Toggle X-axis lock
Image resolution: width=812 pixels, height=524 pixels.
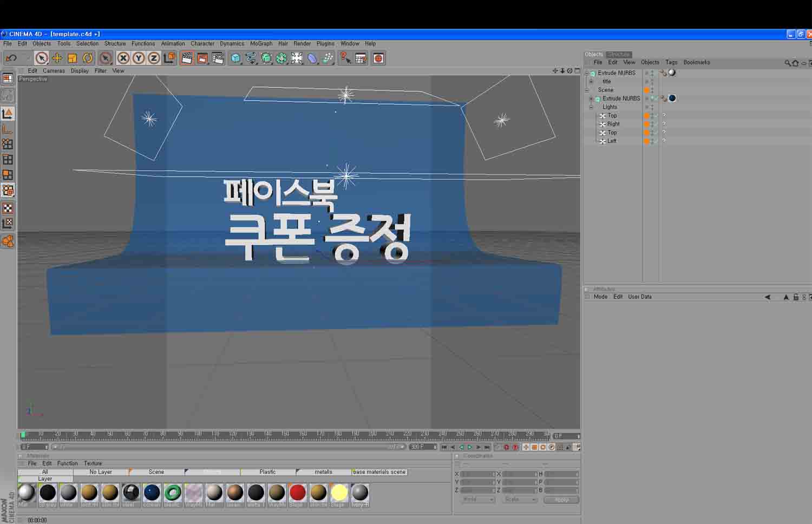pyautogui.click(x=123, y=58)
